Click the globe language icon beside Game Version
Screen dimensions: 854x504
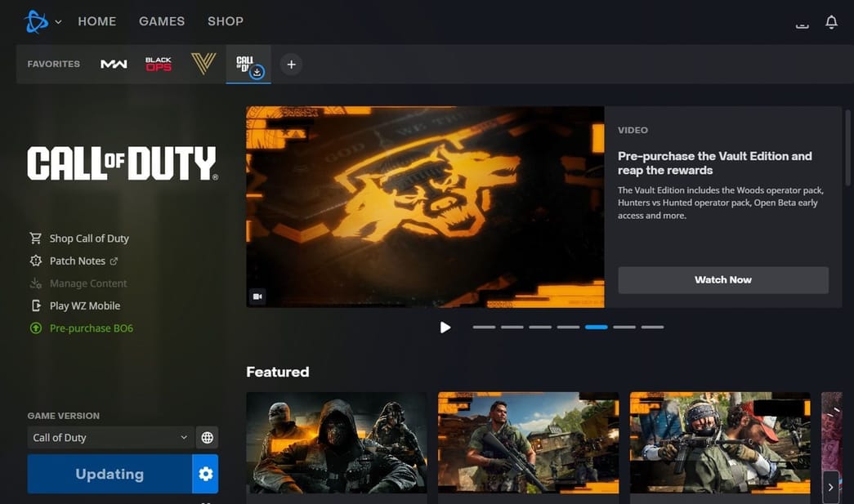pyautogui.click(x=207, y=437)
